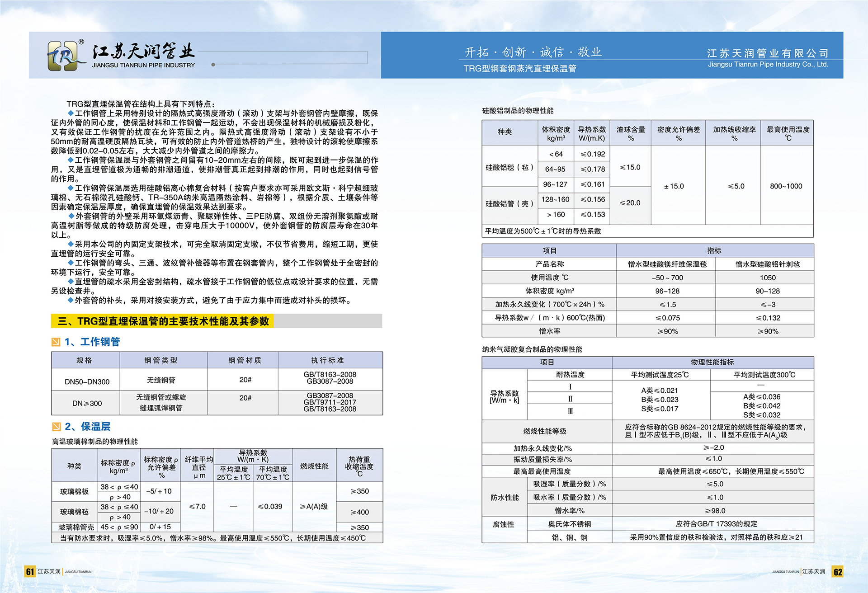The width and height of the screenshot is (868, 593).
Task: Enable the 憎水型硅酸铝针刺毡 column
Action: (768, 264)
